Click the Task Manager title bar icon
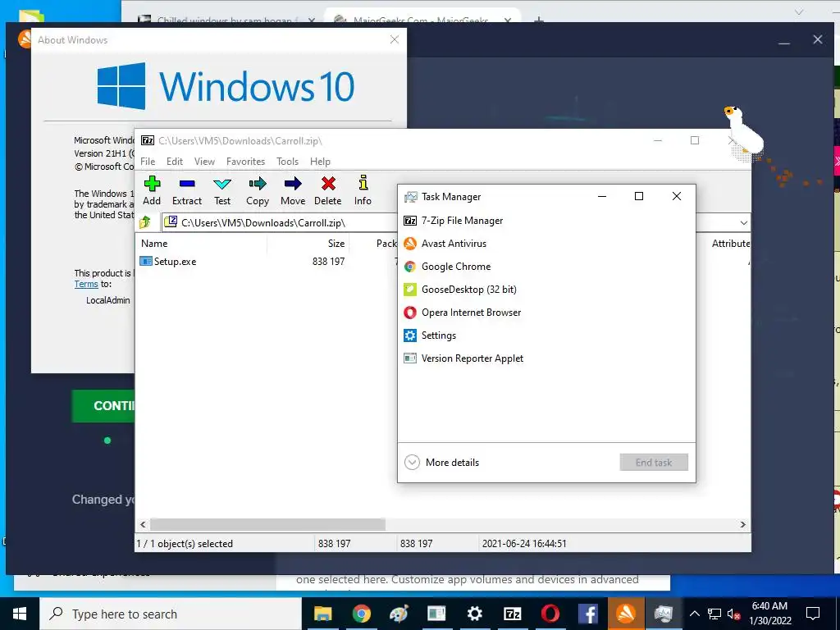The width and height of the screenshot is (840, 630). coord(410,197)
